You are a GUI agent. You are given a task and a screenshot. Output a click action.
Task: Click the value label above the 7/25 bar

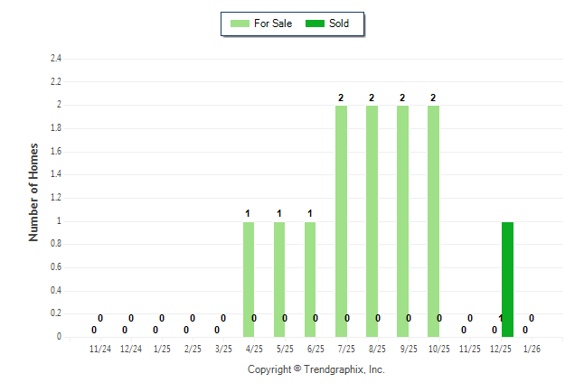pyautogui.click(x=342, y=98)
